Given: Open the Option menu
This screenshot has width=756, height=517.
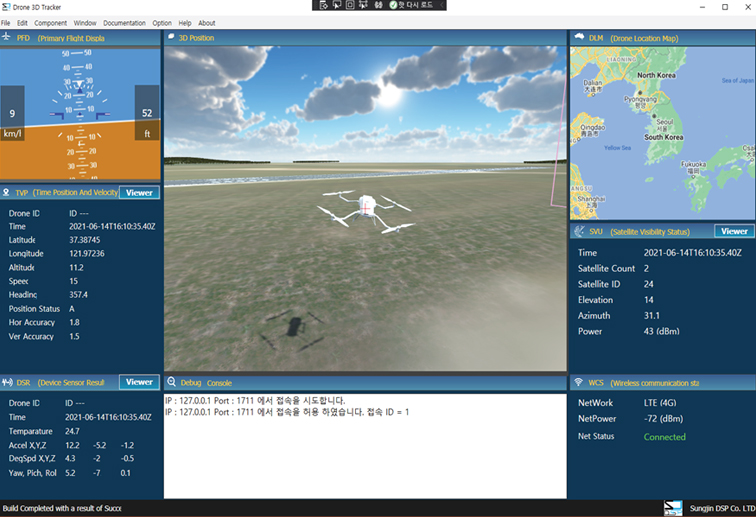Looking at the screenshot, I should 162,23.
